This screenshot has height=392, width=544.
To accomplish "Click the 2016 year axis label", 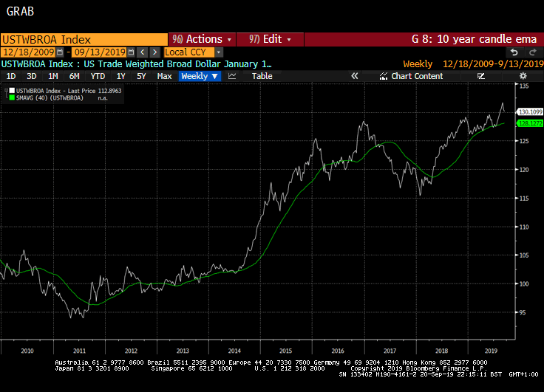I will (338, 351).
